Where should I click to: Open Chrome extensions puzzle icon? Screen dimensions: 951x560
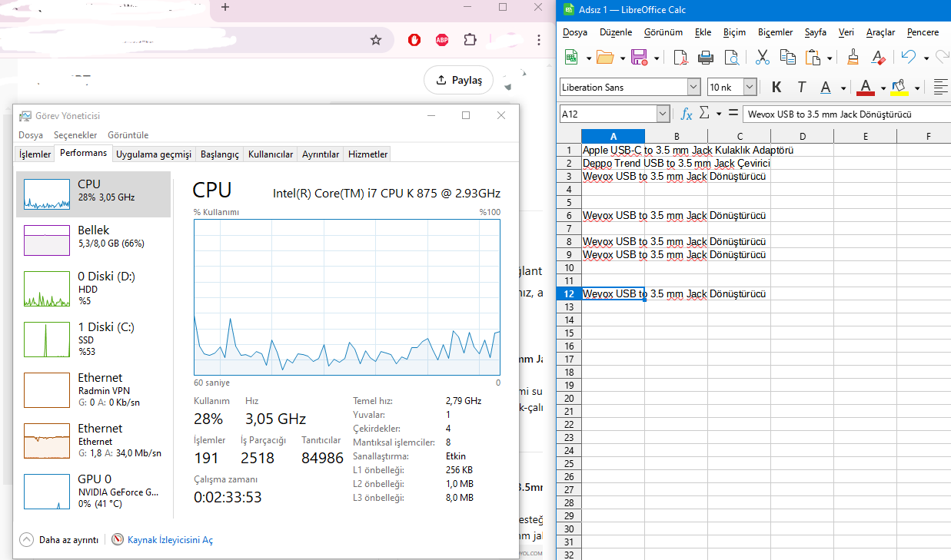click(x=470, y=40)
